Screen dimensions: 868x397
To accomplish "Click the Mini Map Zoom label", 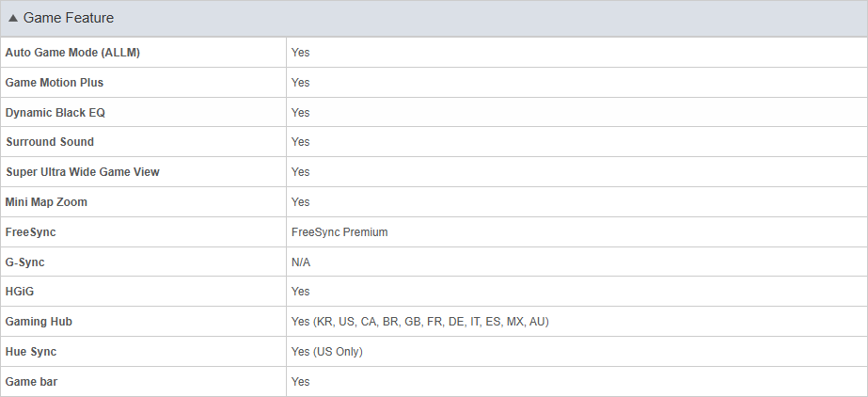I will coord(46,202).
